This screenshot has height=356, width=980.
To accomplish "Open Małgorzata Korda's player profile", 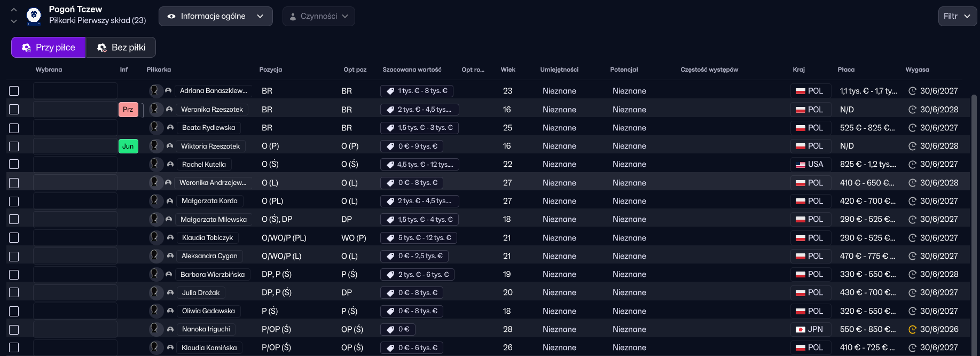I will tap(209, 201).
